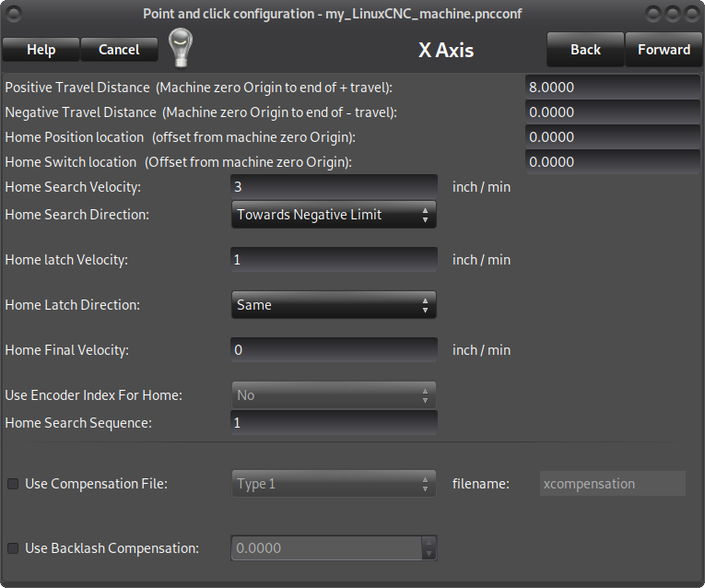Viewport: 705px width, 588px height.
Task: Select Home Search Velocity input field
Action: [x=334, y=186]
